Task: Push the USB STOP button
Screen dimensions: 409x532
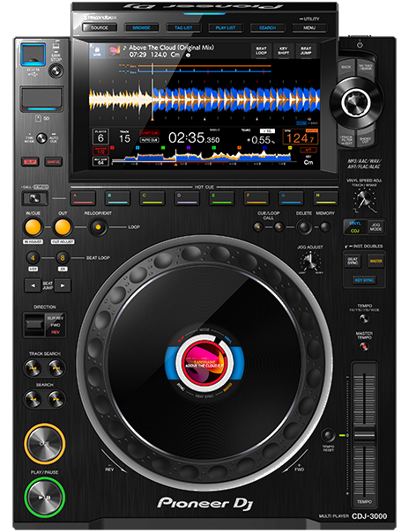Action: (56, 71)
